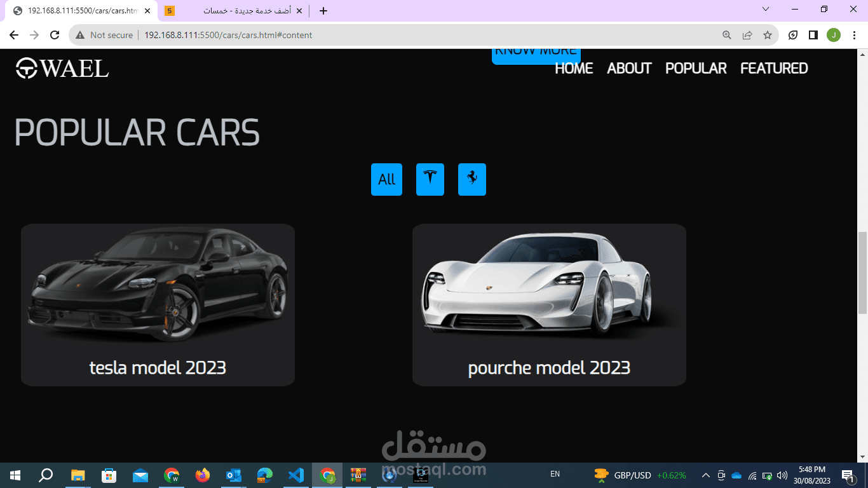Click the WAEL steering wheel logo
Screen dimensions: 868x488
62,68
